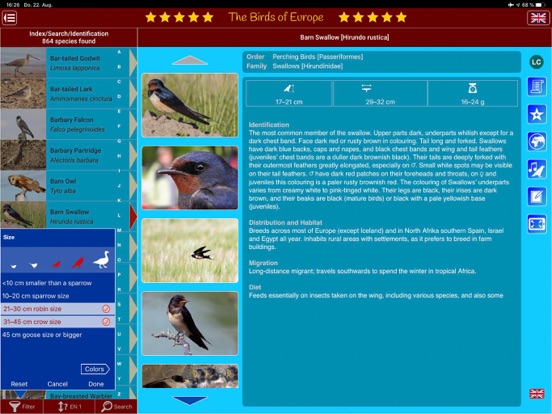This screenshot has height=414, width=552.
Task: Open swallow chicks in nest photo
Action: coord(190,376)
